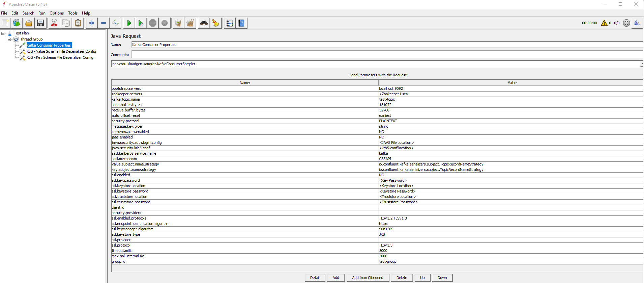Open the Help menu
Image resolution: width=644 pixels, height=283 pixels.
[86, 13]
